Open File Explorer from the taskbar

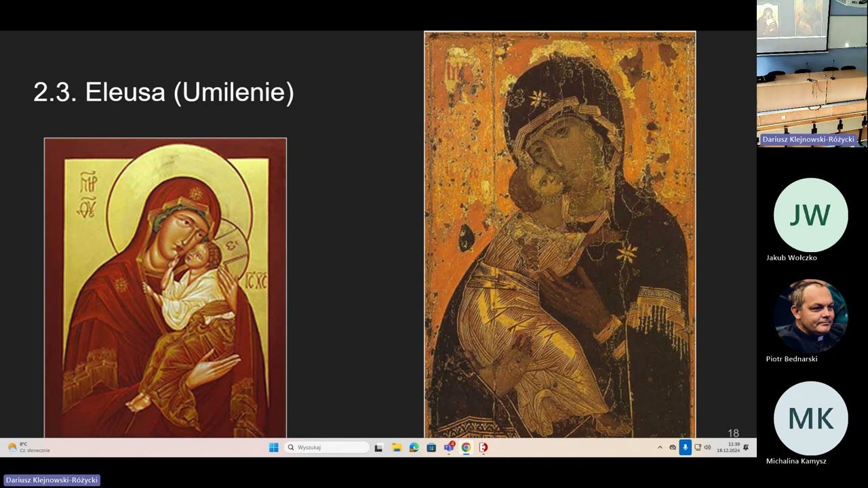(396, 447)
